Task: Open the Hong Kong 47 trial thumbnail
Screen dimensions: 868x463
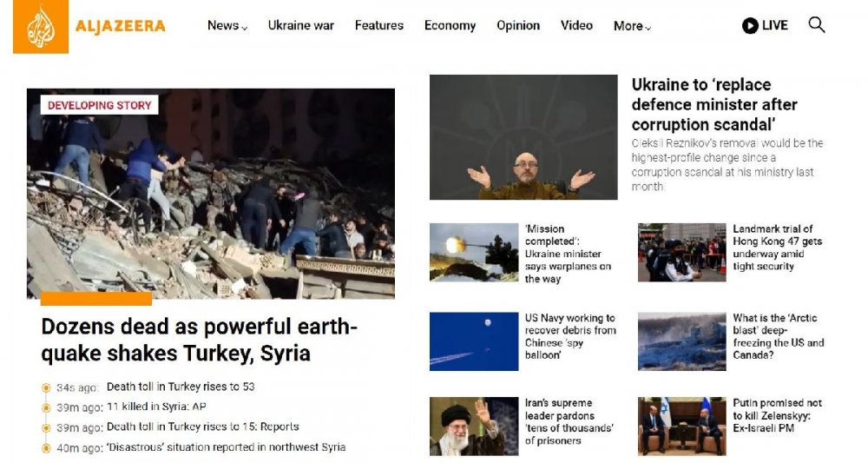Action: click(681, 253)
